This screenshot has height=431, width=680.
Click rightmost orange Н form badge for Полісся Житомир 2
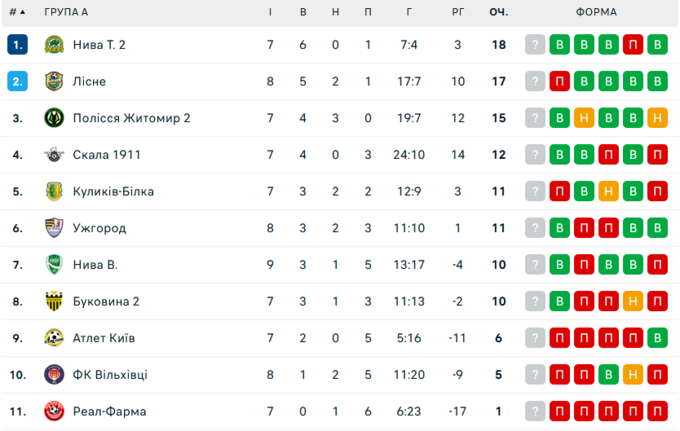(x=657, y=118)
